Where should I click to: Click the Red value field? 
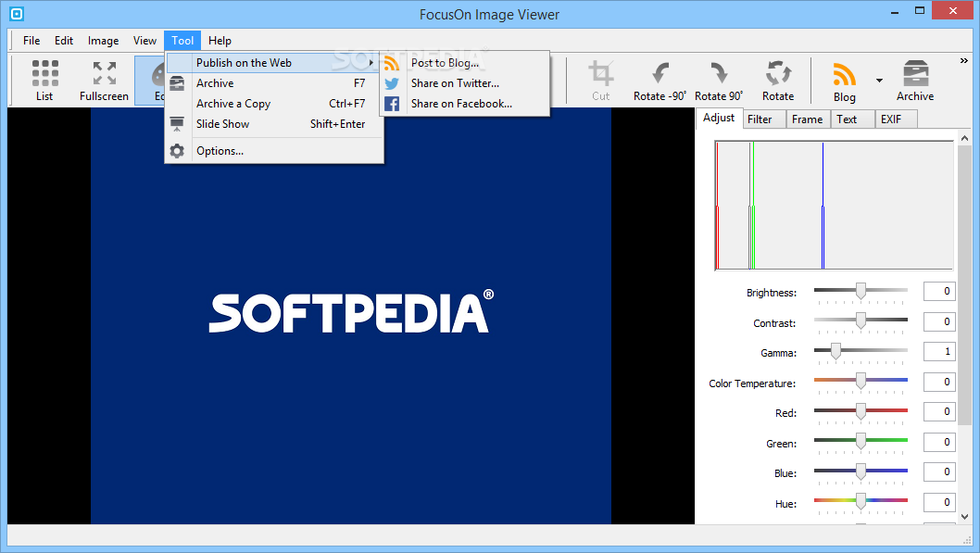coord(939,412)
